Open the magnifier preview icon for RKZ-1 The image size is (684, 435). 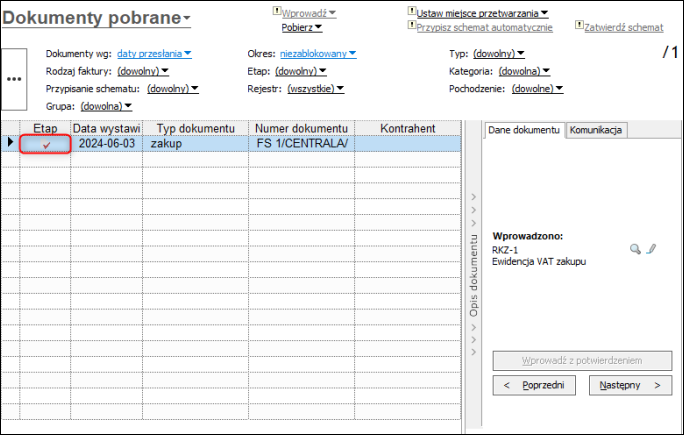click(x=635, y=249)
